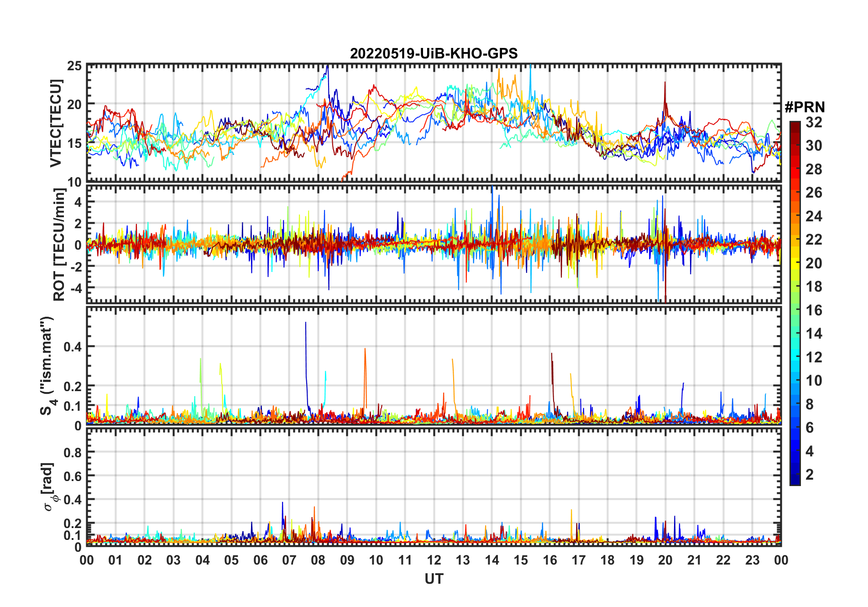Select tick label 32 on the PRN colorbar
Image resolution: width=868 pixels, height=607 pixels.
(x=814, y=122)
